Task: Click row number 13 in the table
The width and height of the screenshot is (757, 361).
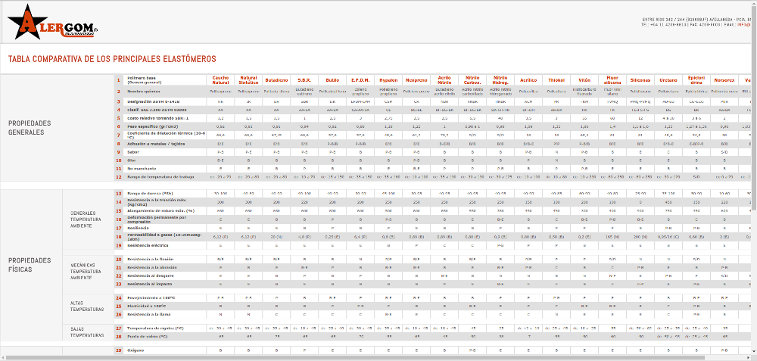Action: (x=119, y=193)
